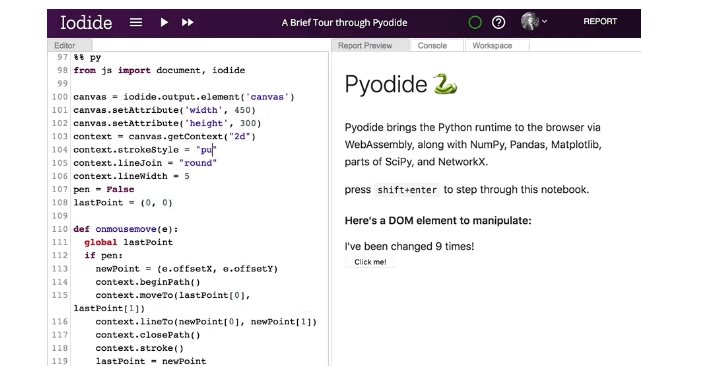Image resolution: width=716 pixels, height=366 pixels.
Task: Click line 103 'context = canvas.getContext' code
Action: click(164, 136)
